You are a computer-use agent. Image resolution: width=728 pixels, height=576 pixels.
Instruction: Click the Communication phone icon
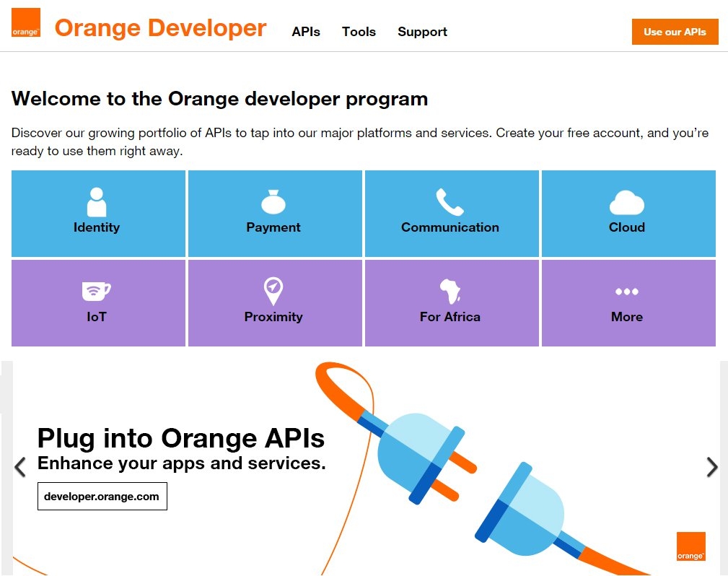pos(450,202)
